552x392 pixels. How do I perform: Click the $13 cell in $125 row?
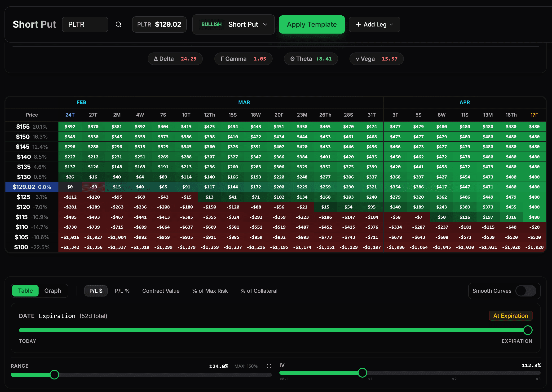(x=209, y=197)
